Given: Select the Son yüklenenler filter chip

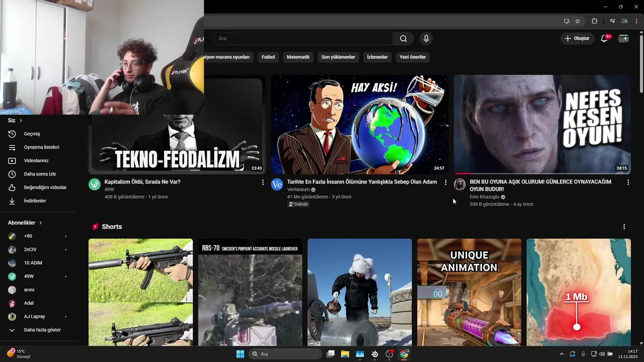Looking at the screenshot, I should pos(338,57).
